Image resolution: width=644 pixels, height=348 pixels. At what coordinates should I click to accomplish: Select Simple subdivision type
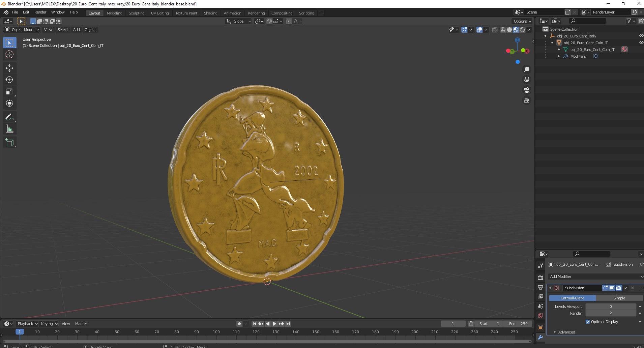(619, 298)
